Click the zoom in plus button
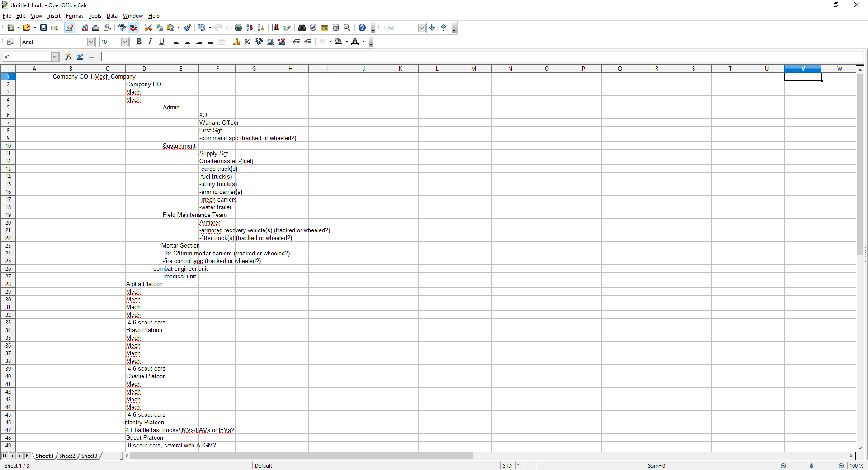Viewport: 868px width, 470px height. [x=841, y=465]
